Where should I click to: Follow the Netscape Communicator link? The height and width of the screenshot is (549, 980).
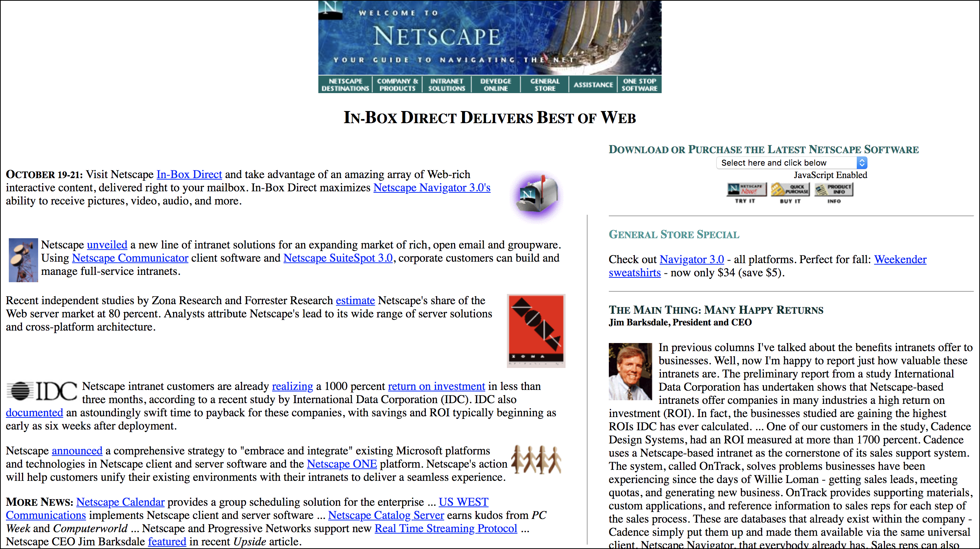(x=130, y=258)
